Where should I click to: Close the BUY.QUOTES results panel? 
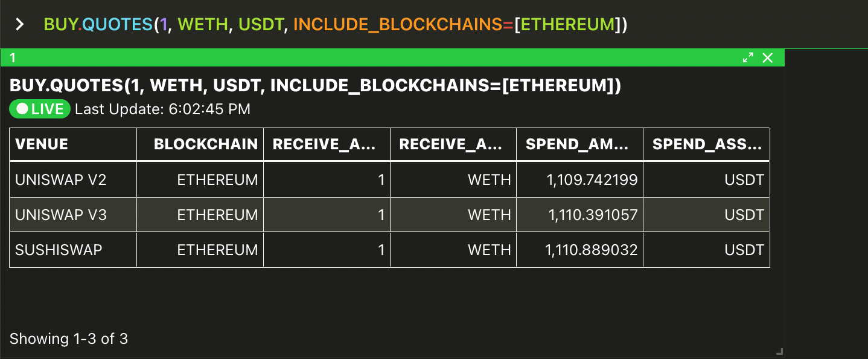(768, 58)
